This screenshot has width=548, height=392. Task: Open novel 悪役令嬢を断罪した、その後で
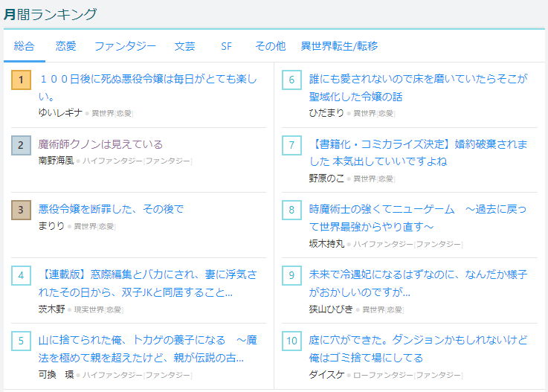(111, 209)
